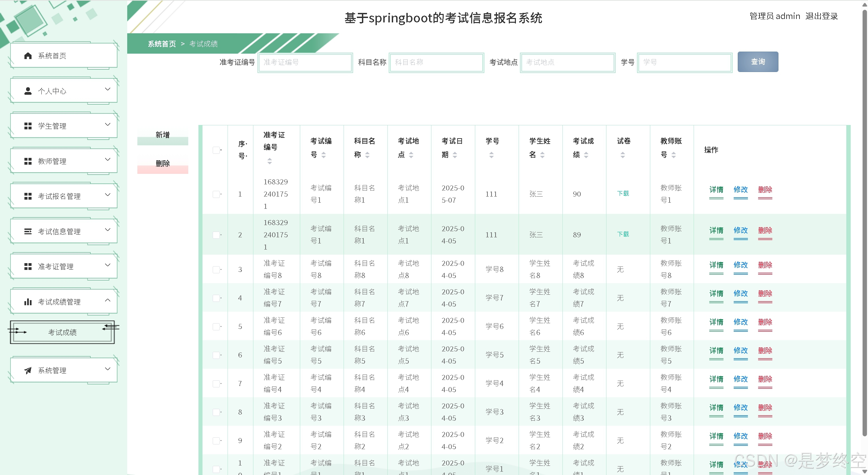Screen dimensions: 868x475
Task: Go to 系统首页 in the breadcrumb
Action: tap(162, 44)
